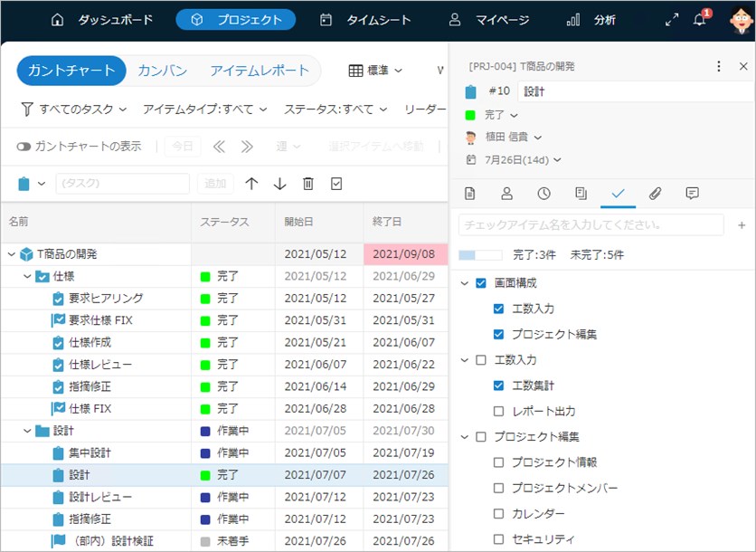Image resolution: width=756 pixels, height=552 pixels.
Task: Check the レポート出力 checkbox
Action: pos(498,411)
